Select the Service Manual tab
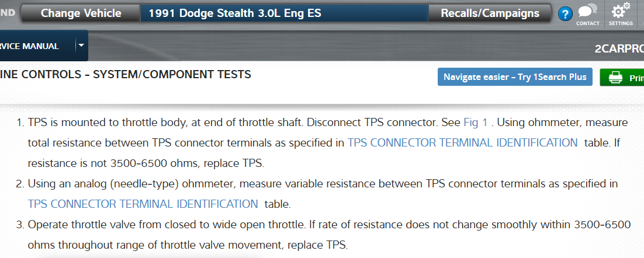 32,46
